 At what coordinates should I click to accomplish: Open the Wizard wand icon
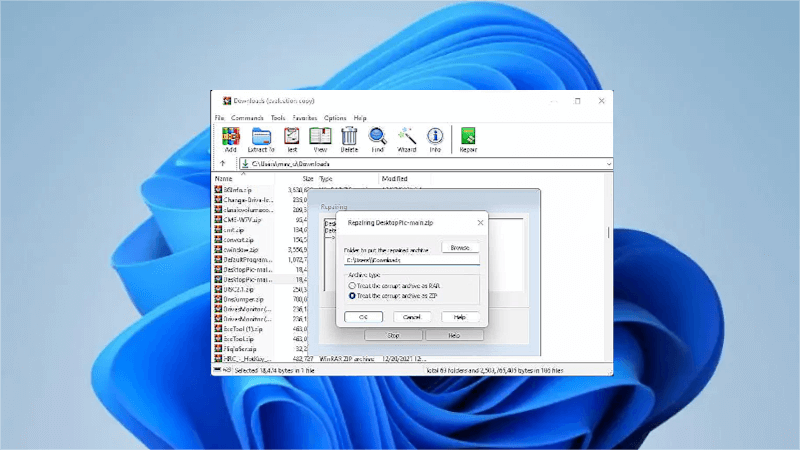click(x=406, y=137)
